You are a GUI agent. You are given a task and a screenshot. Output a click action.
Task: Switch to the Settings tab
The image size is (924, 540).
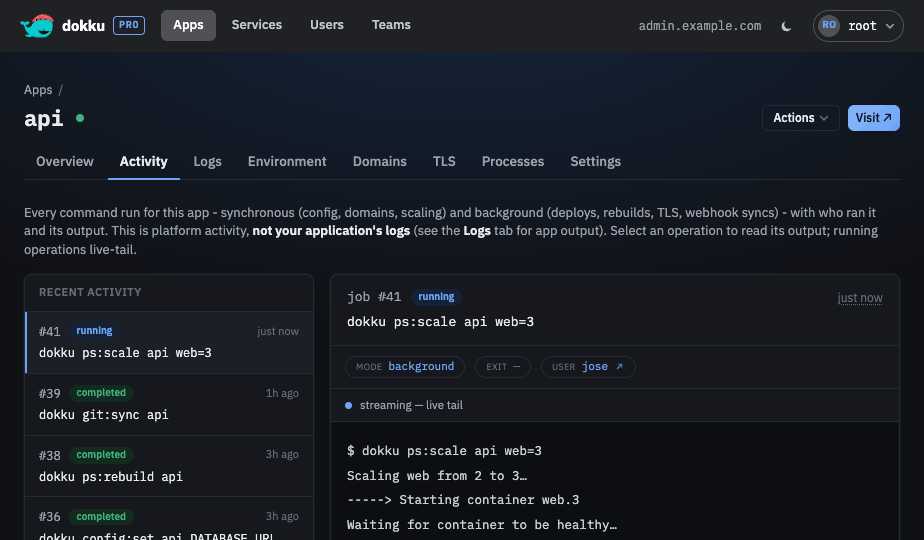pos(595,162)
